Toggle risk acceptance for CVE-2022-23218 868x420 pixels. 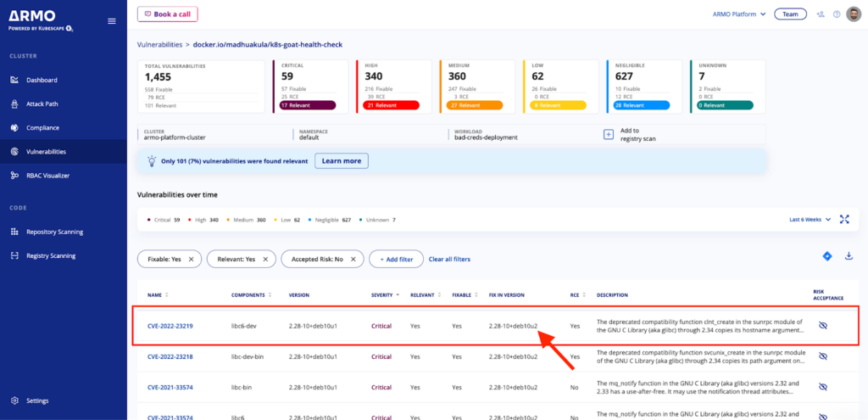click(x=822, y=356)
